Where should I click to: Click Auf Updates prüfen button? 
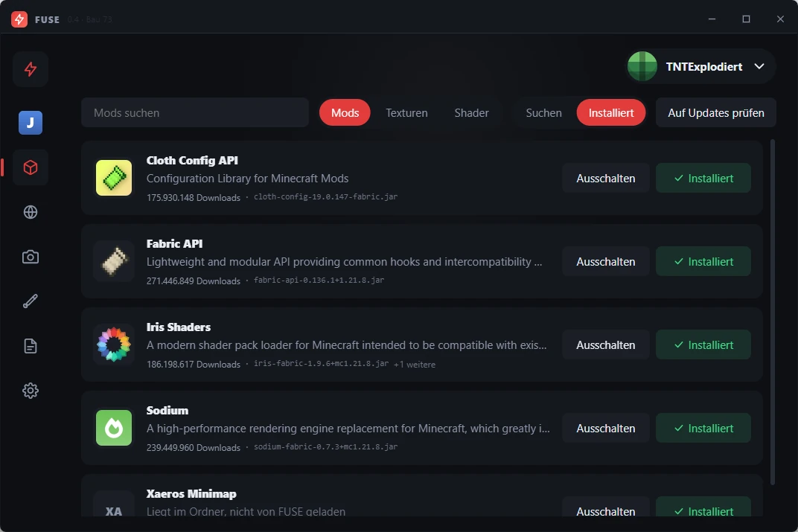click(x=716, y=113)
